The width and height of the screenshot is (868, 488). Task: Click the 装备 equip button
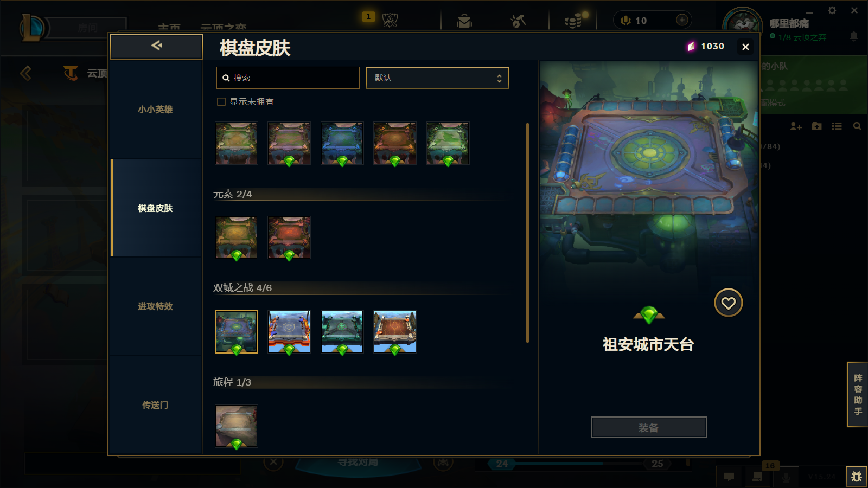(x=649, y=427)
